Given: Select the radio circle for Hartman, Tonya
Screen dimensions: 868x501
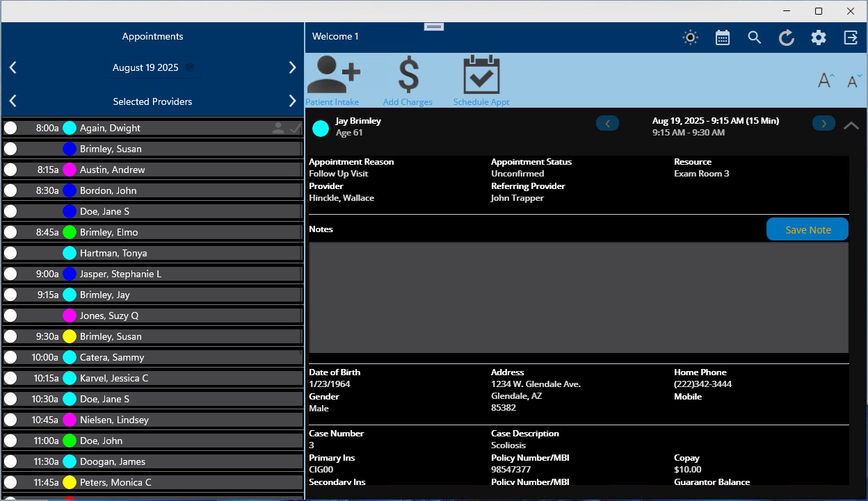Looking at the screenshot, I should click(10, 253).
